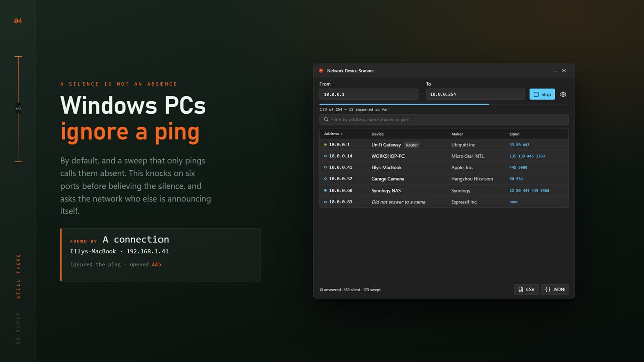Screen dimensions: 644x362
Task: Click the Network Device Scanner app logo
Action: tap(321, 71)
